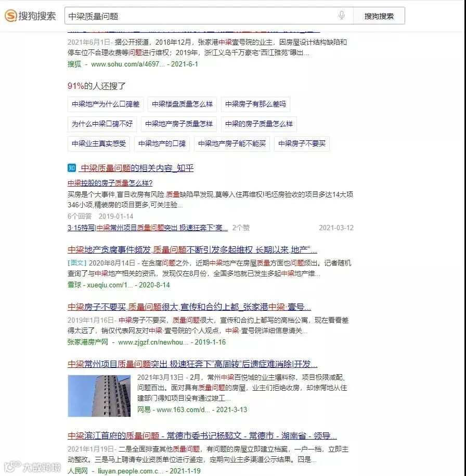The image size is (466, 476).
Task: Click the 搜狐 www.sohu.com source URL
Action: 133,64
